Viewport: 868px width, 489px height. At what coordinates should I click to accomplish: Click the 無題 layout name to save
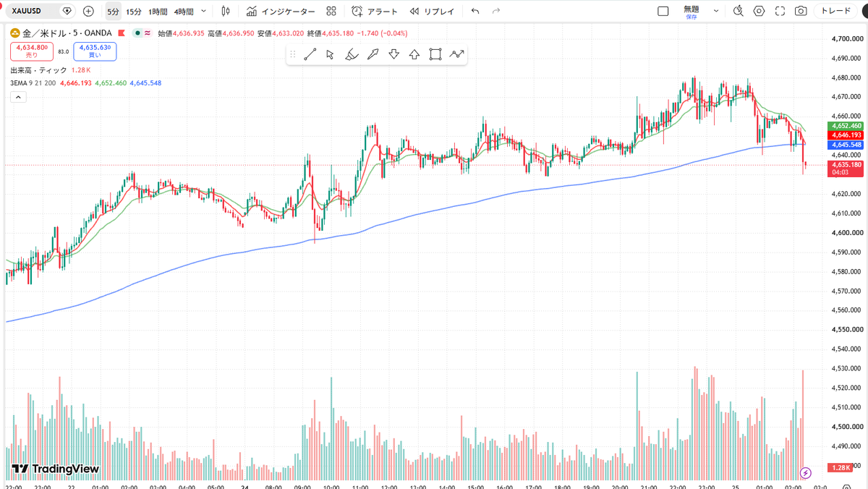[692, 11]
